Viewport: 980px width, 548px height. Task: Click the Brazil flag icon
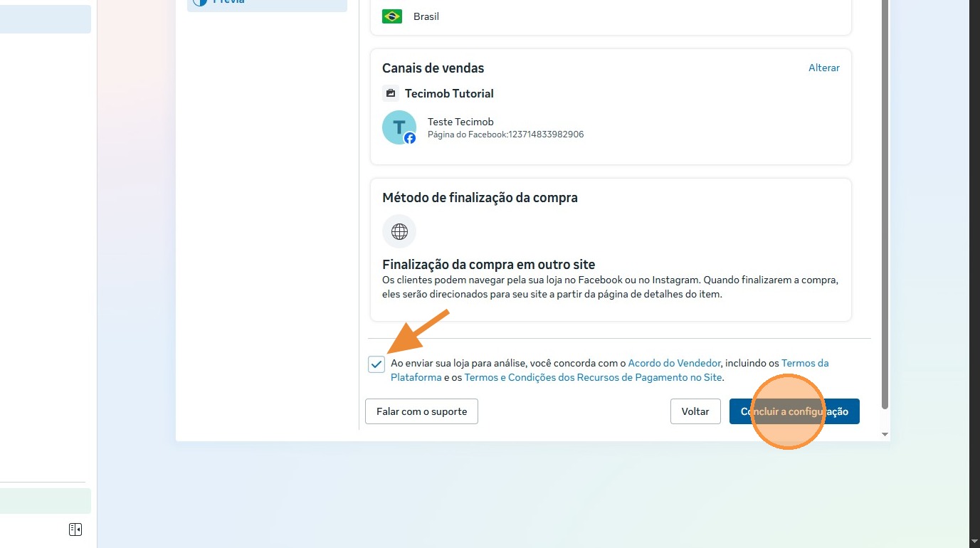392,16
